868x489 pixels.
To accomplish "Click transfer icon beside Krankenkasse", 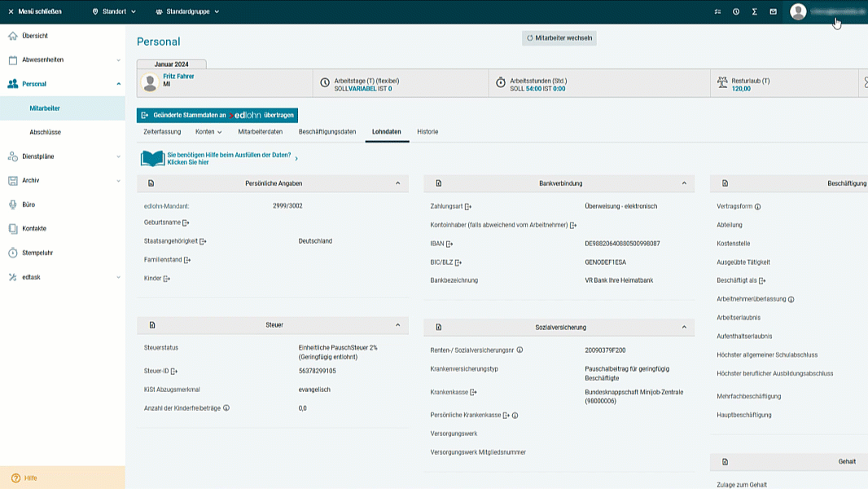I will tap(473, 392).
